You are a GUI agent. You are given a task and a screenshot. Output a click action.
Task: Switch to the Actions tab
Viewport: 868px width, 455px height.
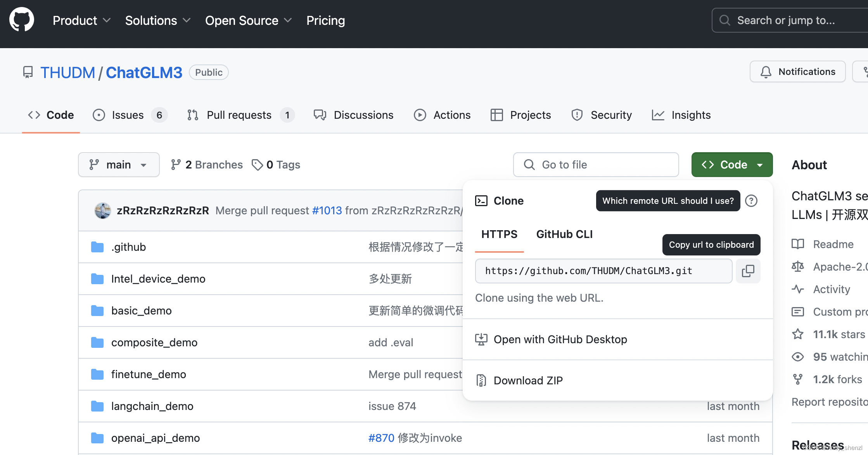tap(442, 115)
